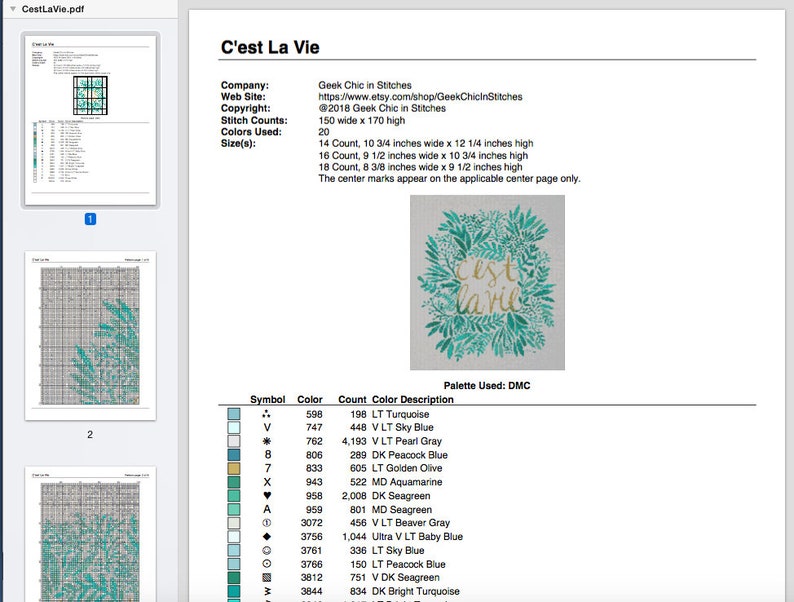Click the double-arrow symbol for color 3844
This screenshot has width=794, height=602.
(x=267, y=591)
